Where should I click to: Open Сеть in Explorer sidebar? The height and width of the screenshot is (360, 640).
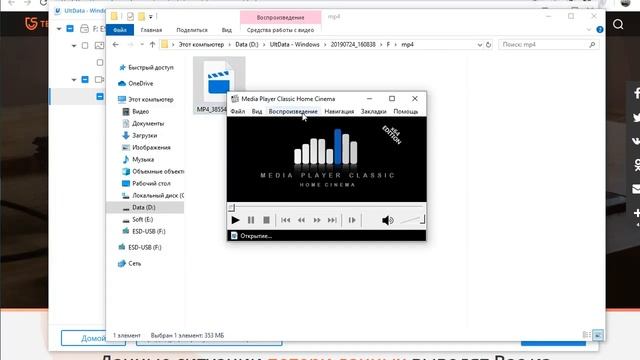point(134,264)
